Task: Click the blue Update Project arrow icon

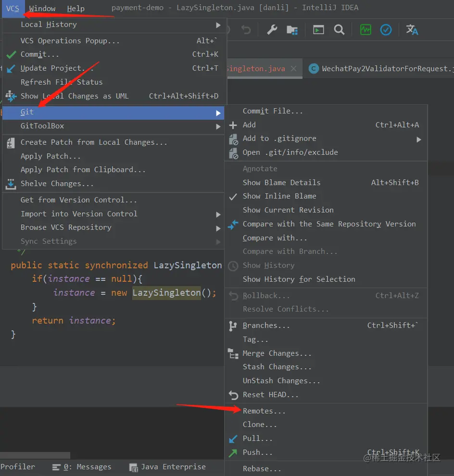Action: [x=11, y=69]
